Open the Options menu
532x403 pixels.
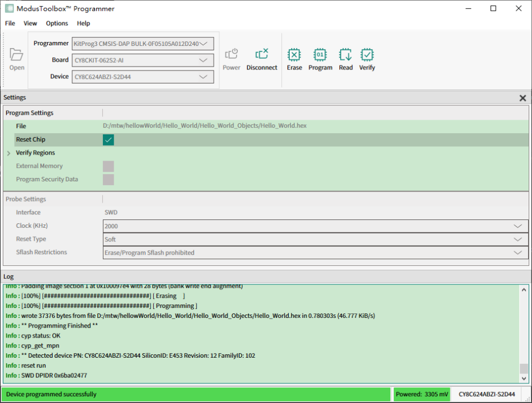(x=57, y=23)
